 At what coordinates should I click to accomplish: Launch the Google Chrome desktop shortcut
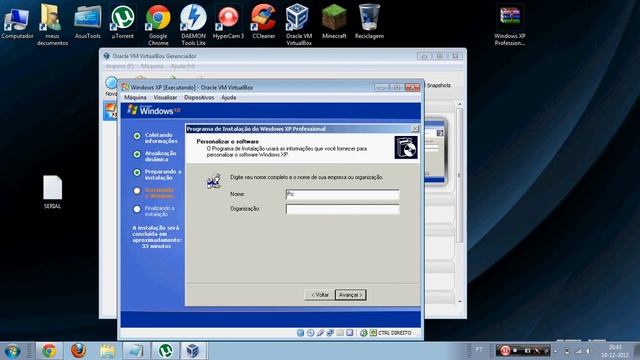(158, 24)
